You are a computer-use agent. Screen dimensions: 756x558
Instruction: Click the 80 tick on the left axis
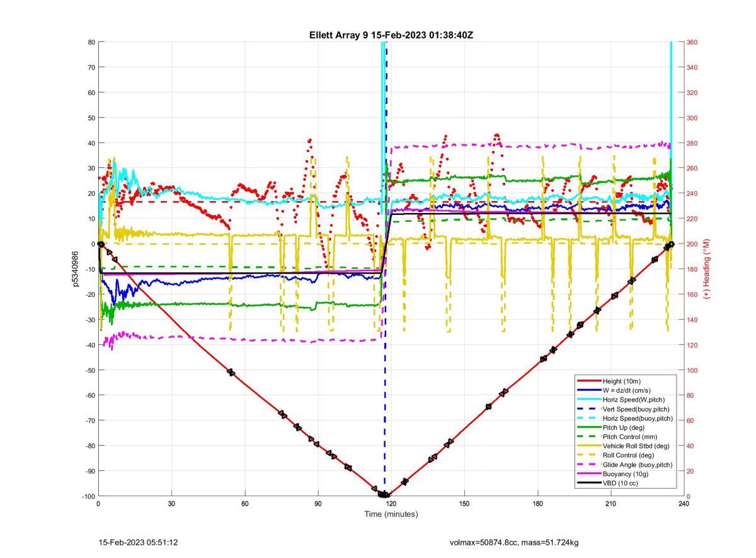[91, 42]
